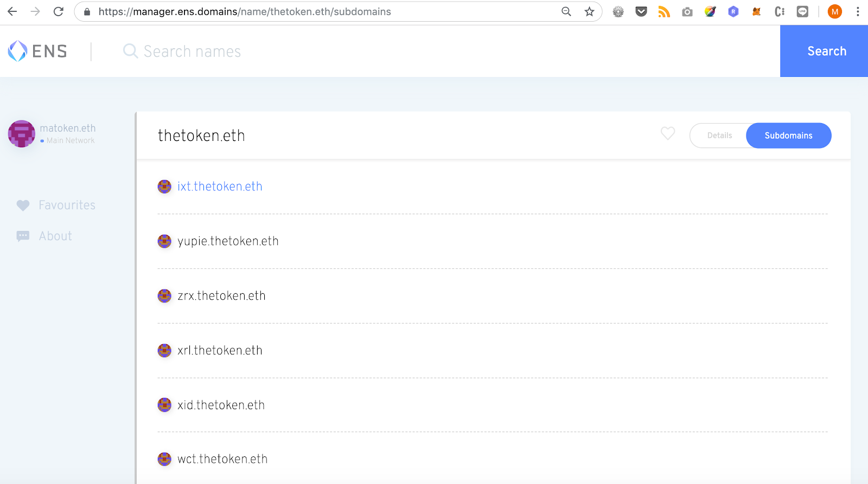This screenshot has height=484, width=868.
Task: Open the colorful feather extension icon
Action: 710,11
